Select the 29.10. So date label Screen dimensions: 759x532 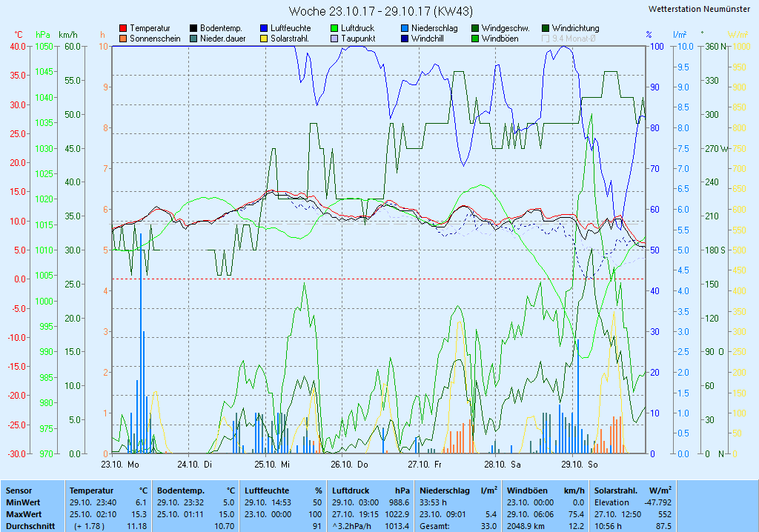[580, 465]
